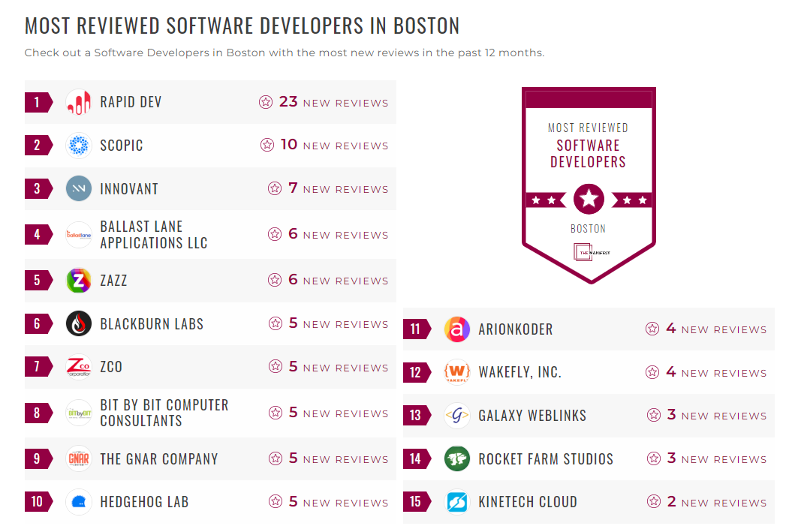Select the Hedgehog Lab blue logo
The width and height of the screenshot is (792, 532).
[x=79, y=502]
